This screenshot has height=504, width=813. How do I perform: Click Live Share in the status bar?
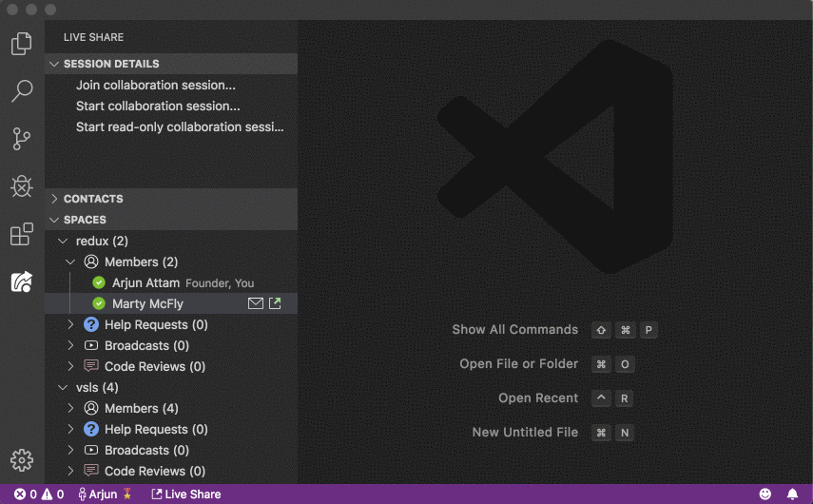point(185,494)
